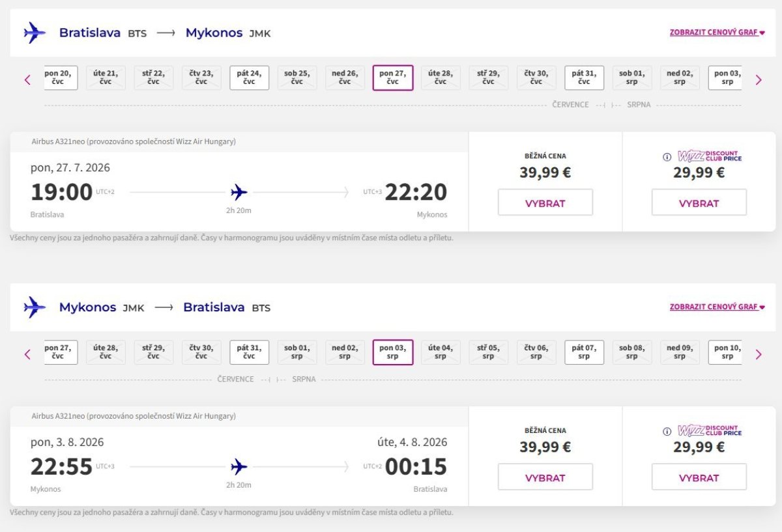Click the Wizz Discount Club logo on outbound flight
The height and width of the screenshot is (532, 782).
709,156
